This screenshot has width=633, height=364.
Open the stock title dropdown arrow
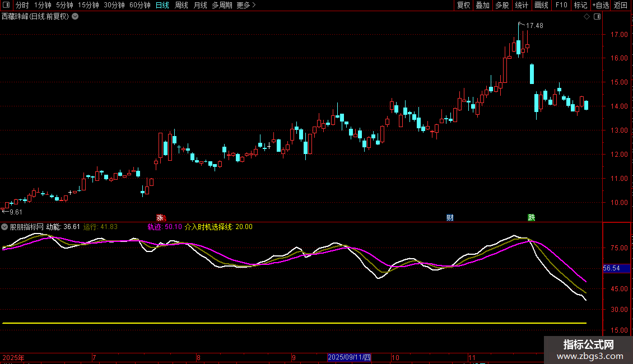coord(75,16)
